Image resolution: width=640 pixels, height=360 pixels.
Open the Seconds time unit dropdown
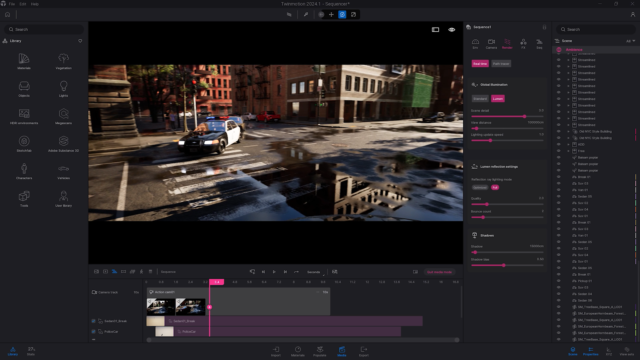pyautogui.click(x=316, y=272)
